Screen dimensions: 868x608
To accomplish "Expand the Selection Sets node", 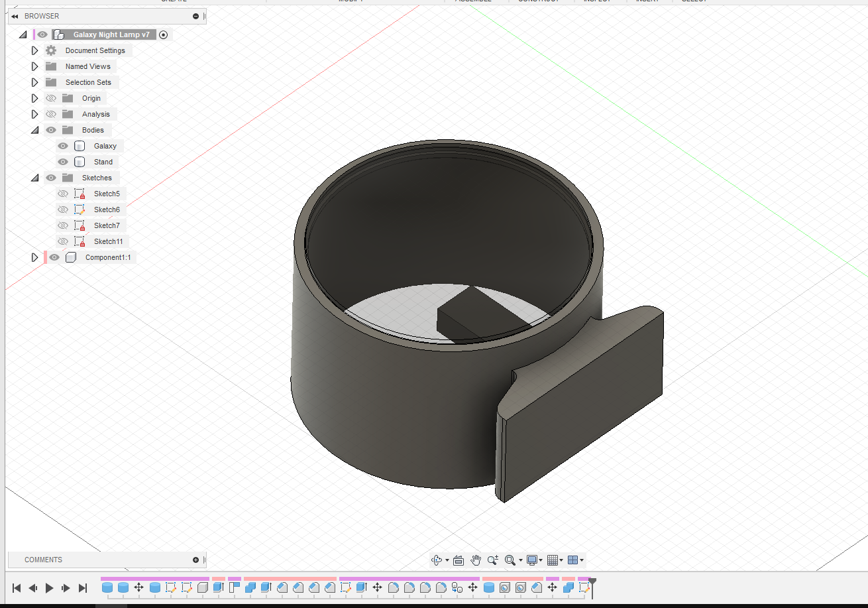I will 35,82.
